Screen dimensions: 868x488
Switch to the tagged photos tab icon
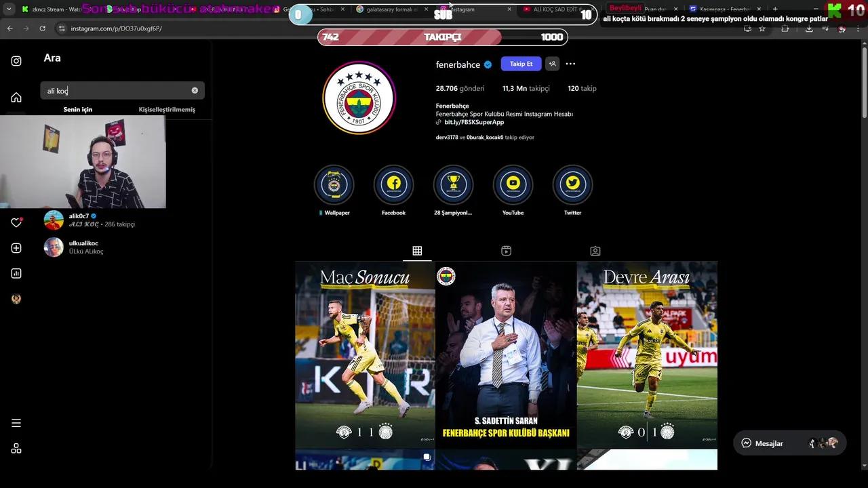click(x=595, y=251)
